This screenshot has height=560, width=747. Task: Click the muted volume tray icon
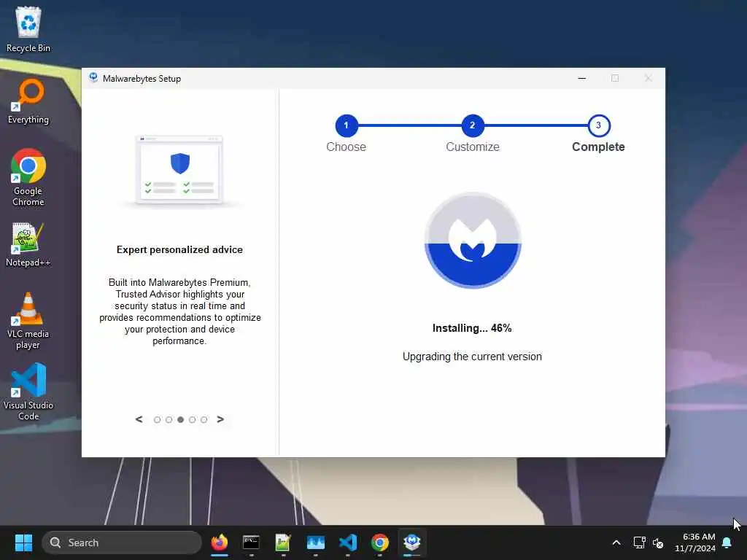point(658,542)
